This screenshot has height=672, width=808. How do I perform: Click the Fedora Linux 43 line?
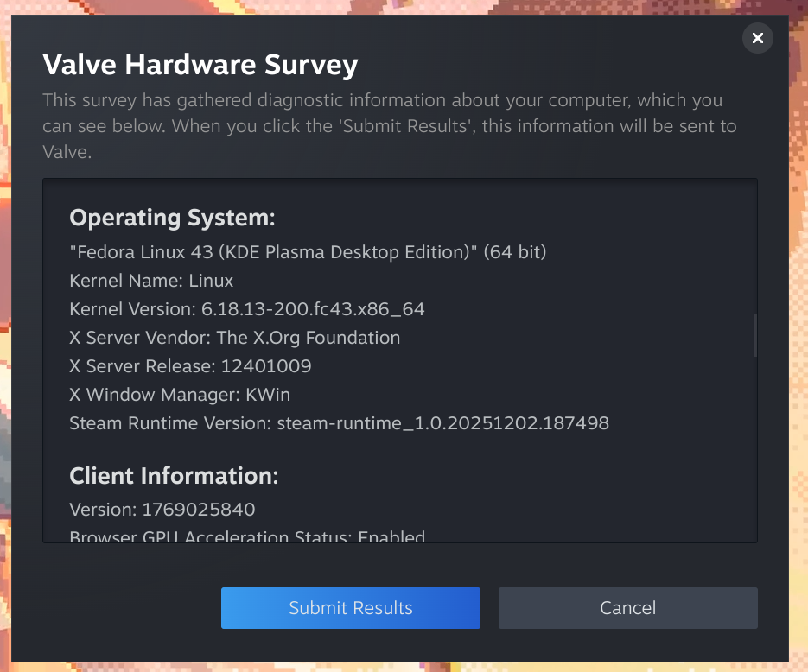(307, 252)
